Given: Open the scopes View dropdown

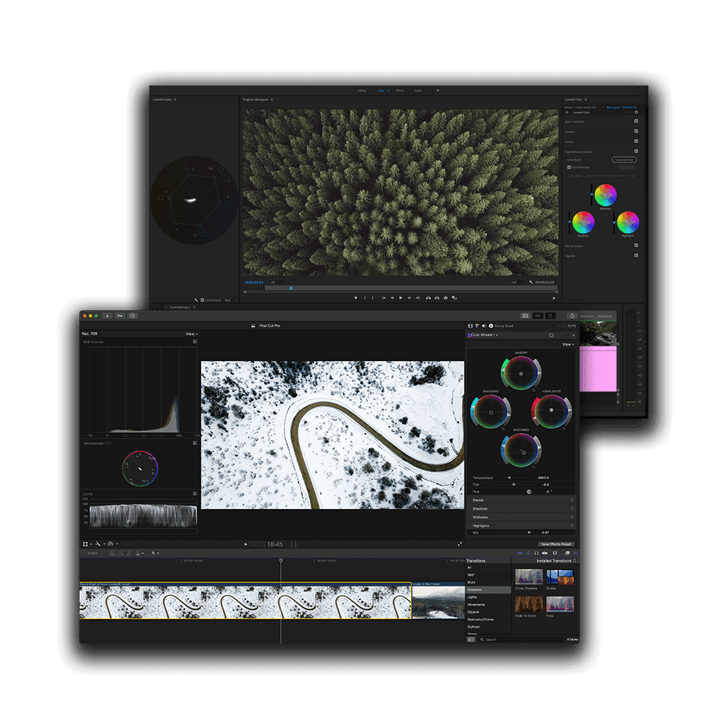Looking at the screenshot, I should point(191,333).
